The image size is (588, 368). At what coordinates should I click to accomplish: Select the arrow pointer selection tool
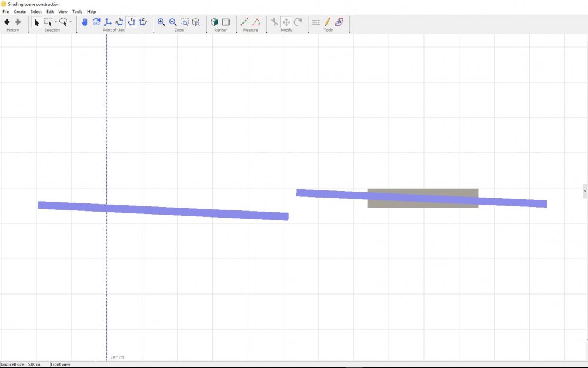pyautogui.click(x=36, y=22)
